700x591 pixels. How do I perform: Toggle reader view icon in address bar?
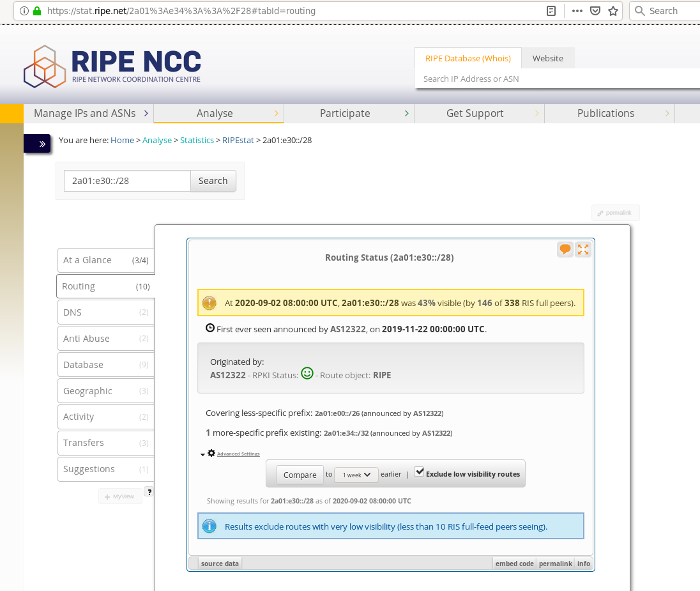click(x=551, y=11)
